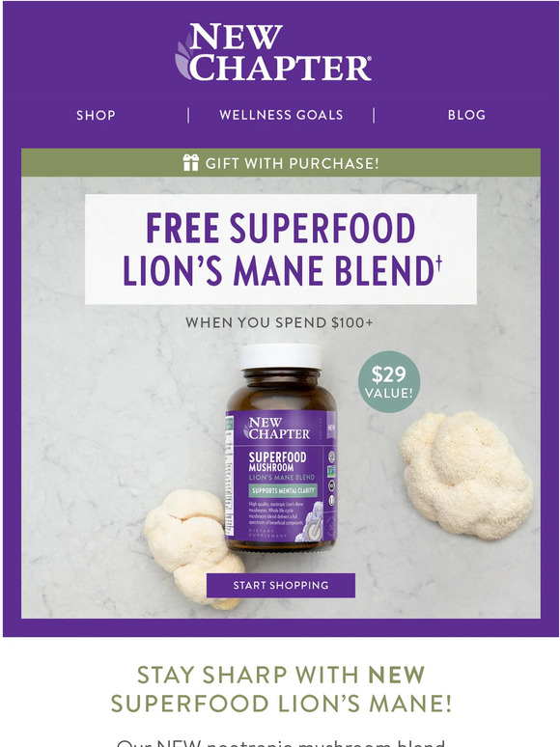Click the New Chapter logo on bottle label
Image resolution: width=560 pixels, height=747 pixels.
[277, 429]
